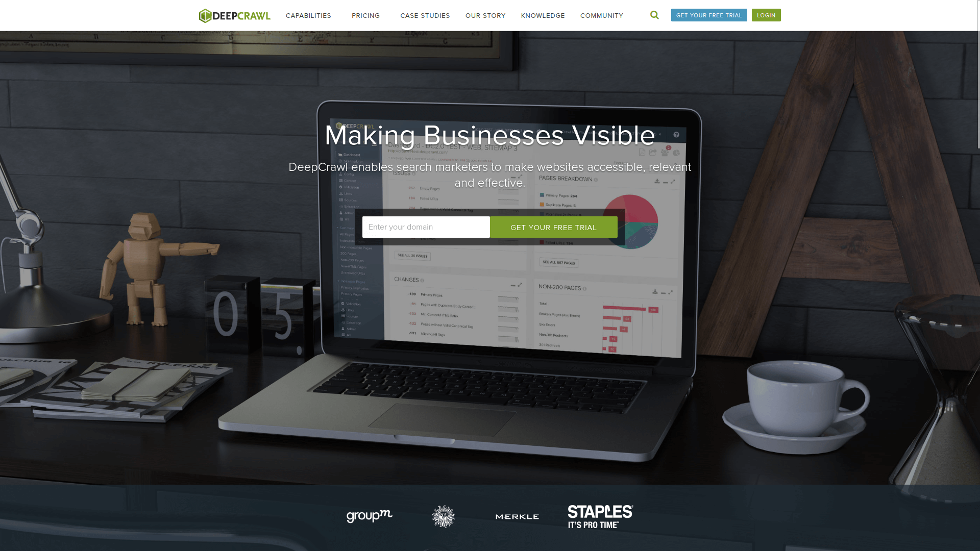
Task: Click the snowflake/asterisk brand logo icon
Action: (x=444, y=516)
